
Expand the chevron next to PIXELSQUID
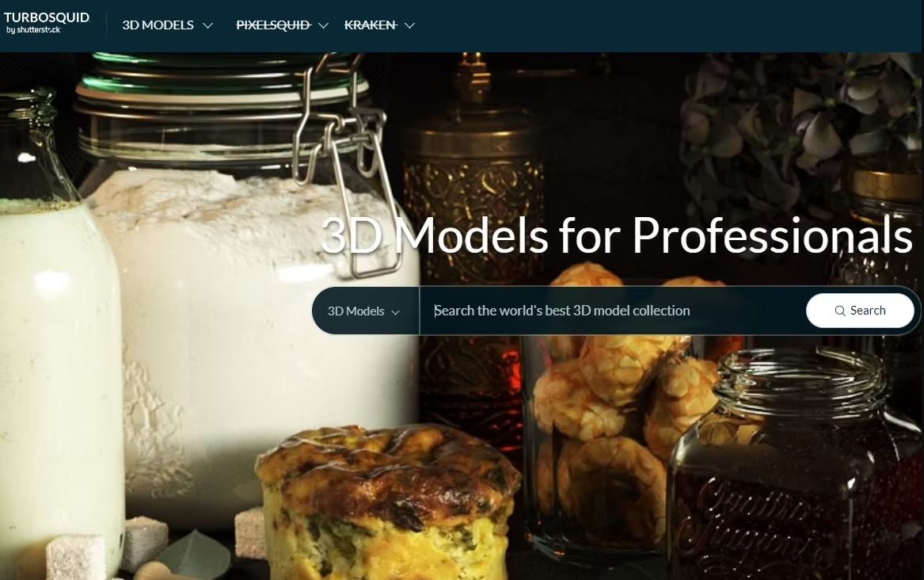[323, 26]
